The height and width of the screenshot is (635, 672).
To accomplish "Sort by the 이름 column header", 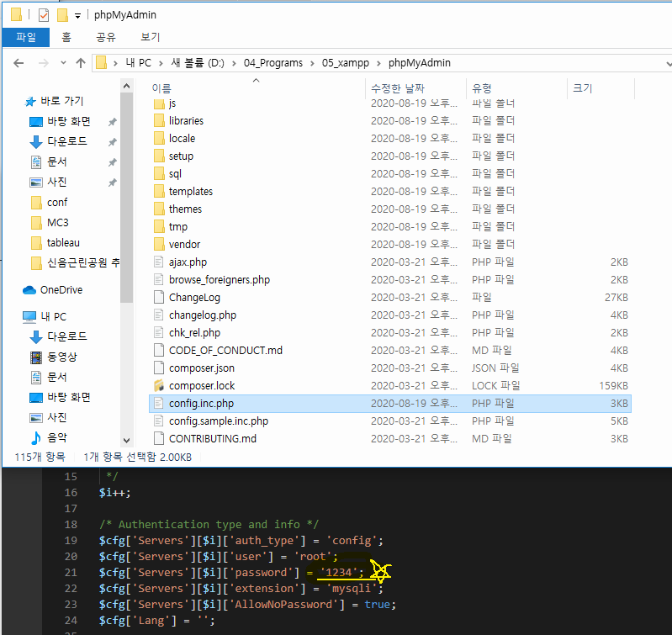I will tap(161, 88).
